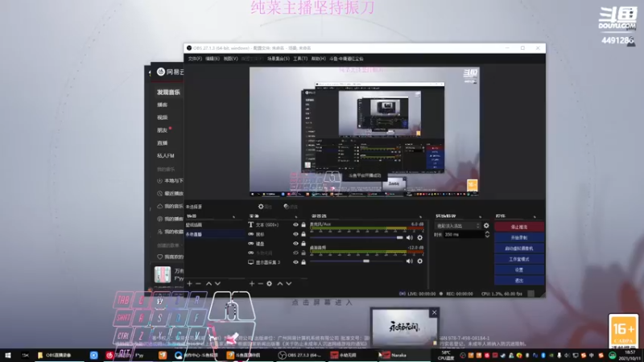Click the 桌面音频 desktop audio volume slider

coord(357,261)
